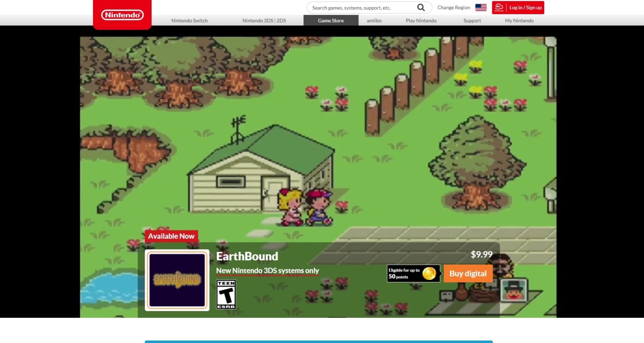Open the My Nintendo menu item

pyautogui.click(x=519, y=21)
